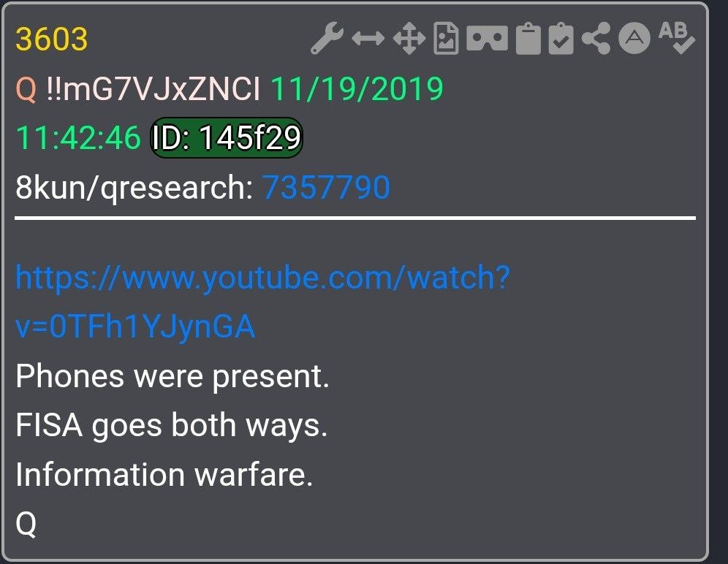
Task: Click the 8kun/qresearch board label
Action: pyautogui.click(x=134, y=188)
